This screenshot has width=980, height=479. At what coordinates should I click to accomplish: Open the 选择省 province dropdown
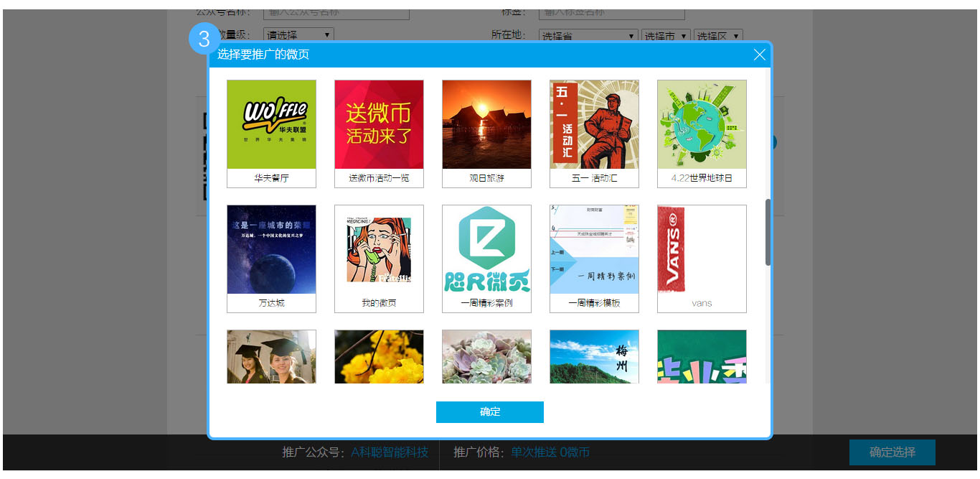pos(588,35)
